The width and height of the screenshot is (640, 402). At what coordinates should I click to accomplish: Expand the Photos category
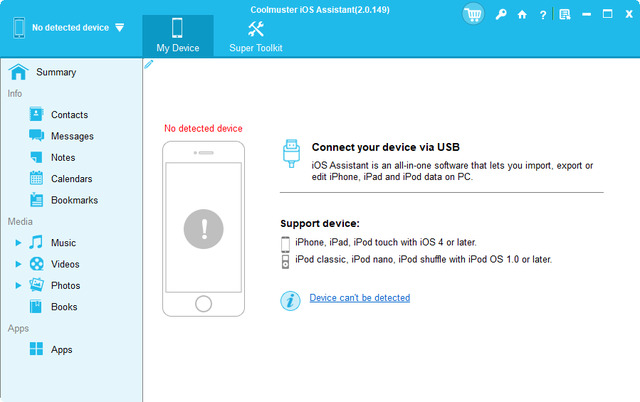[18, 285]
